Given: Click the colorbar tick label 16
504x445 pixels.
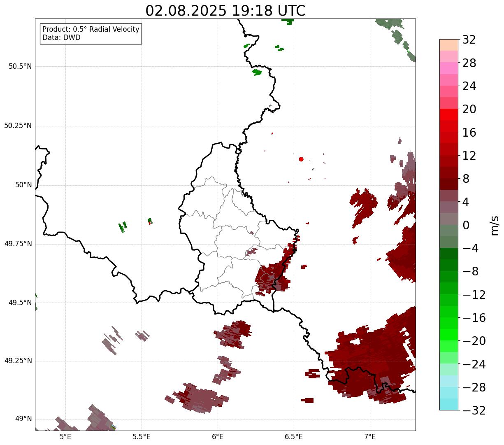Looking at the screenshot, I should (469, 133).
